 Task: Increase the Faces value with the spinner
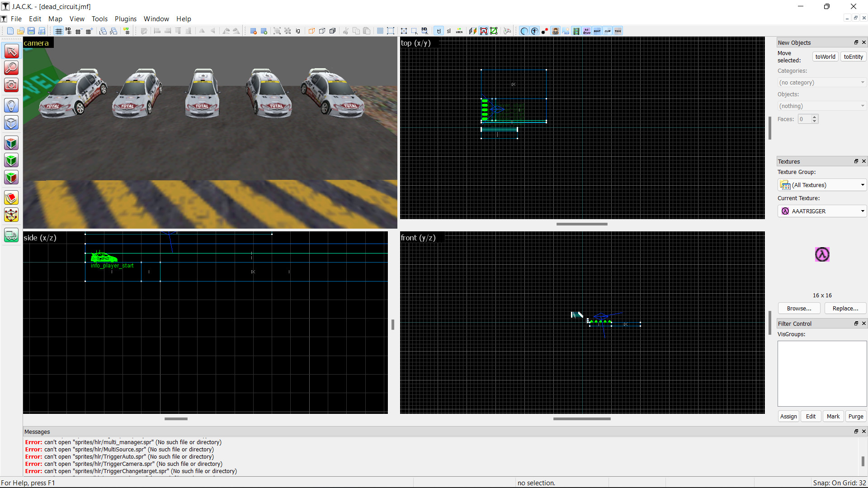pos(814,117)
